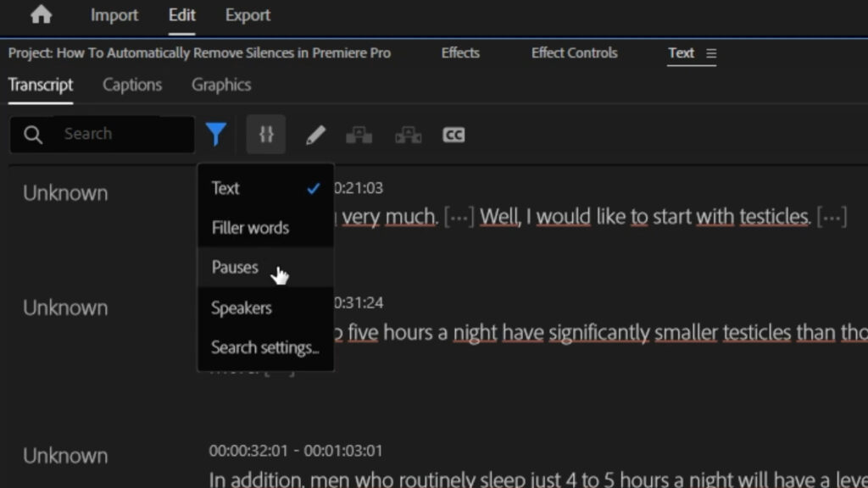Go to the Home screen icon

click(41, 14)
